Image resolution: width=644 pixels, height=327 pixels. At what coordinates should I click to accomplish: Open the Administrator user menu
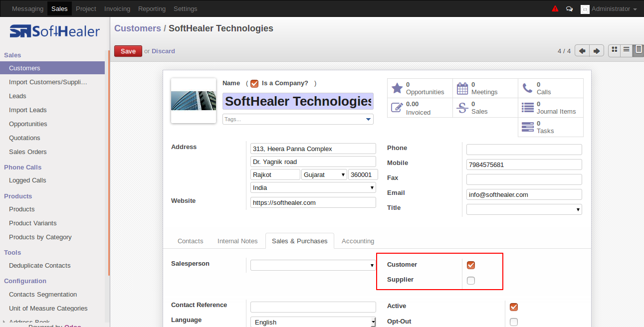click(x=609, y=9)
